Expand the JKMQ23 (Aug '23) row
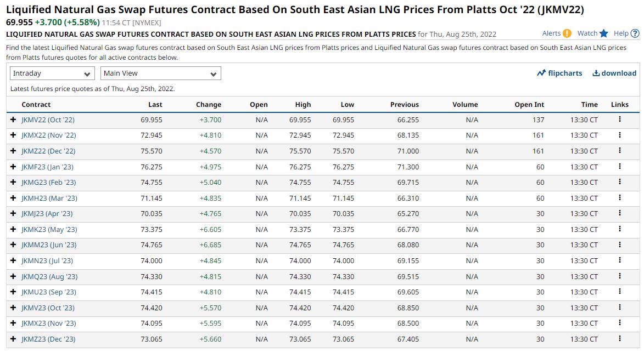This screenshot has width=644, height=352. click(x=13, y=276)
